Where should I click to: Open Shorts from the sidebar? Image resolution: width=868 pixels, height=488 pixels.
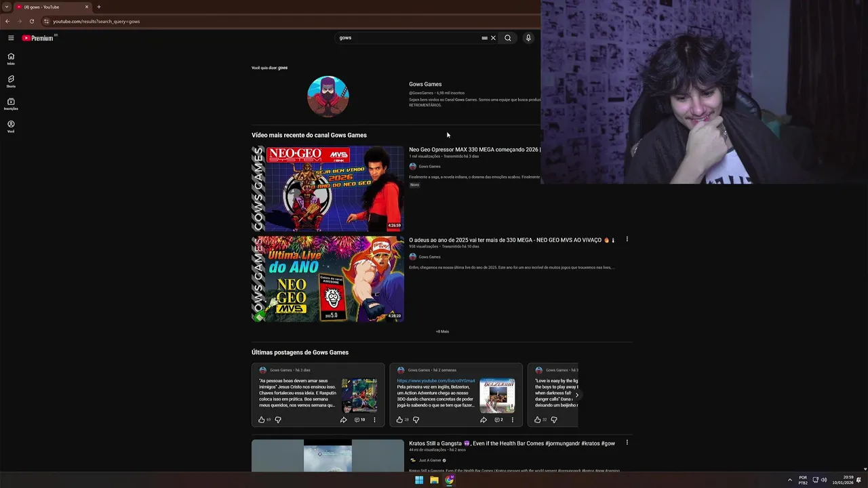click(x=11, y=81)
